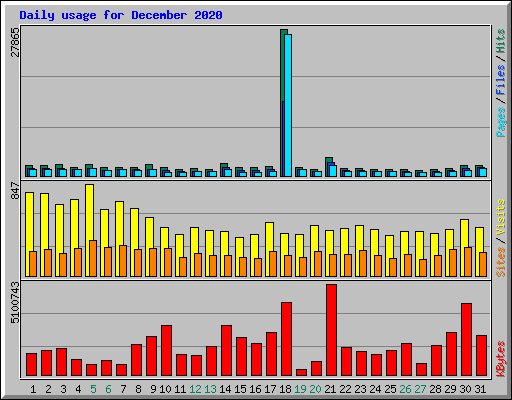This screenshot has height=400, width=512.
Task: Click the tall cyan pages bar for day 18
Action: pyautogui.click(x=288, y=105)
